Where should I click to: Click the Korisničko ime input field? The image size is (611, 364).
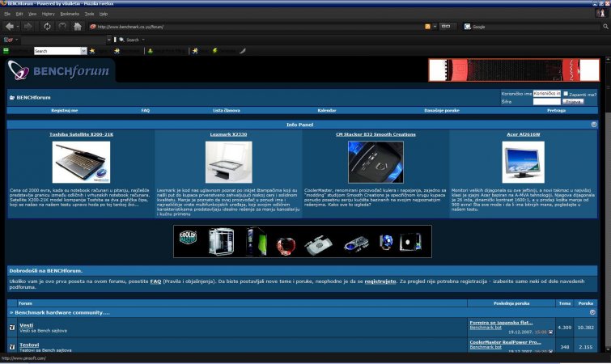coord(547,94)
